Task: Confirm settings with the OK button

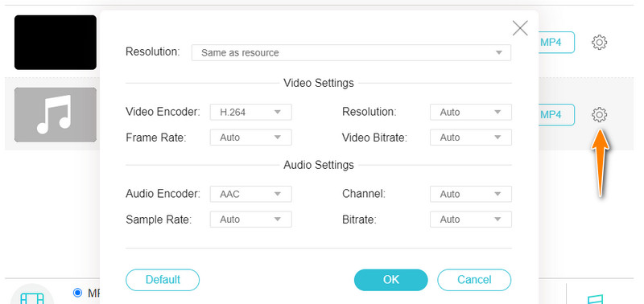Action: (391, 280)
